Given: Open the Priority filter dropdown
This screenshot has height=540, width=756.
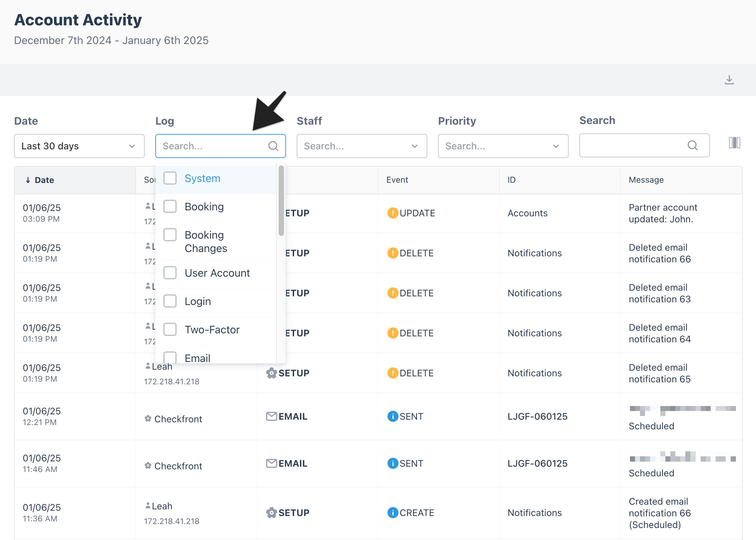Looking at the screenshot, I should 503,146.
